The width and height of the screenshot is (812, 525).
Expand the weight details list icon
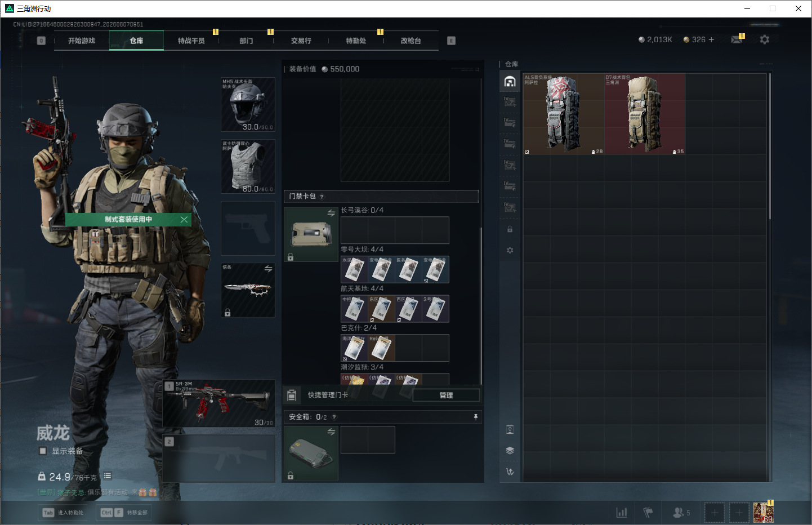pos(108,476)
